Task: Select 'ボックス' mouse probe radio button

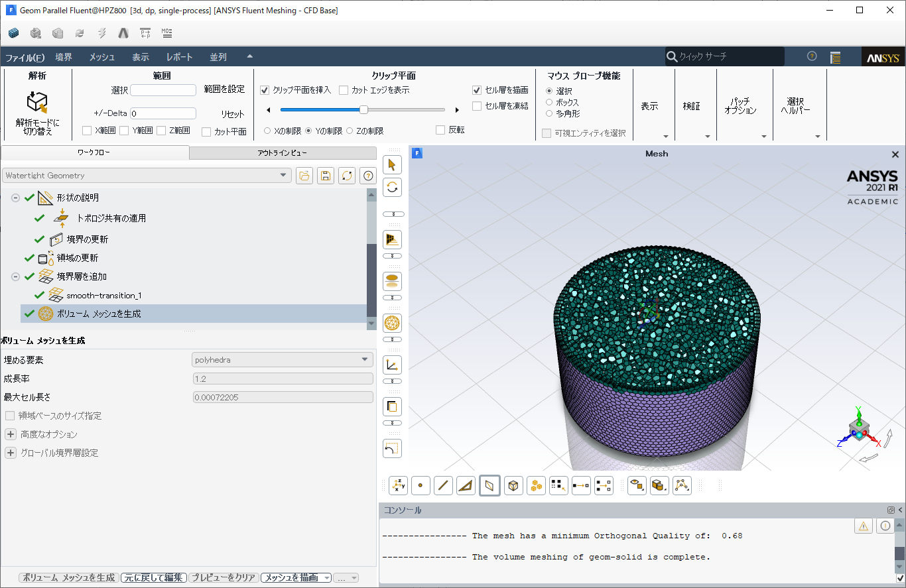Action: tap(549, 102)
